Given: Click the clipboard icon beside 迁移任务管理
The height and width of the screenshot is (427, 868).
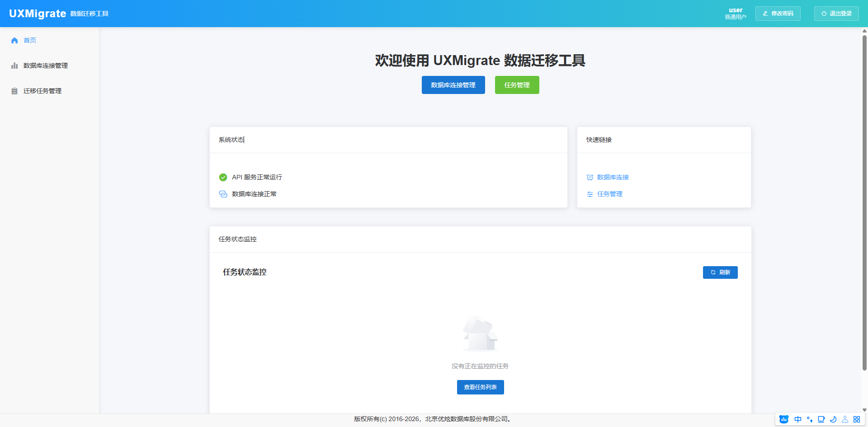Looking at the screenshot, I should point(14,91).
